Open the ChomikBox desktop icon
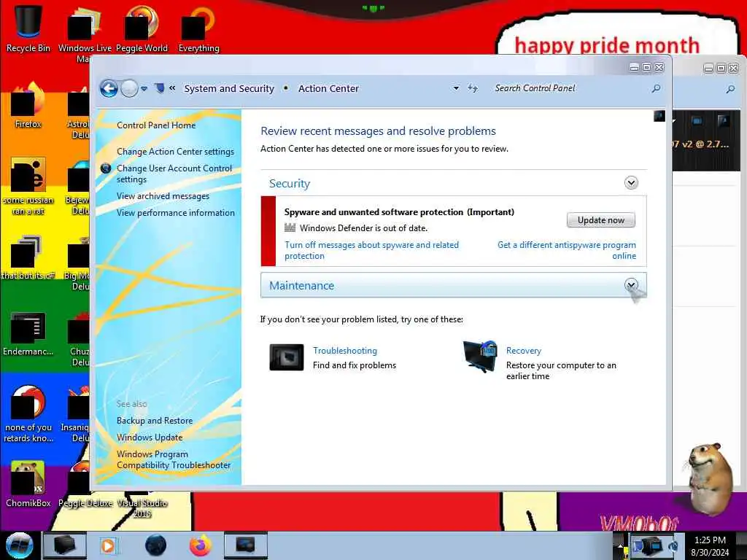 (28, 483)
